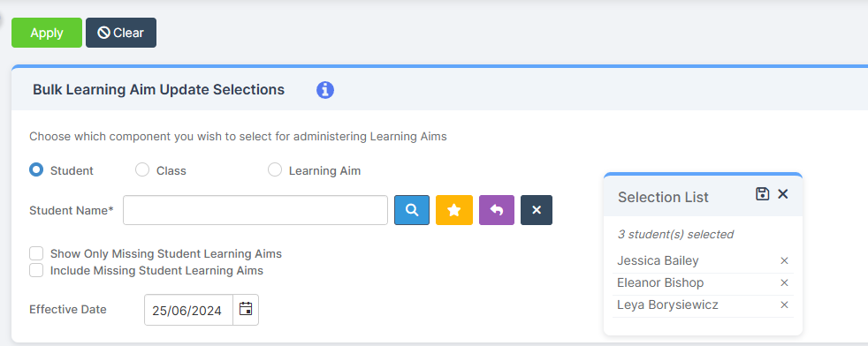Remove Leya Borysiewicz from selection list
This screenshot has width=868, height=346.
click(784, 305)
